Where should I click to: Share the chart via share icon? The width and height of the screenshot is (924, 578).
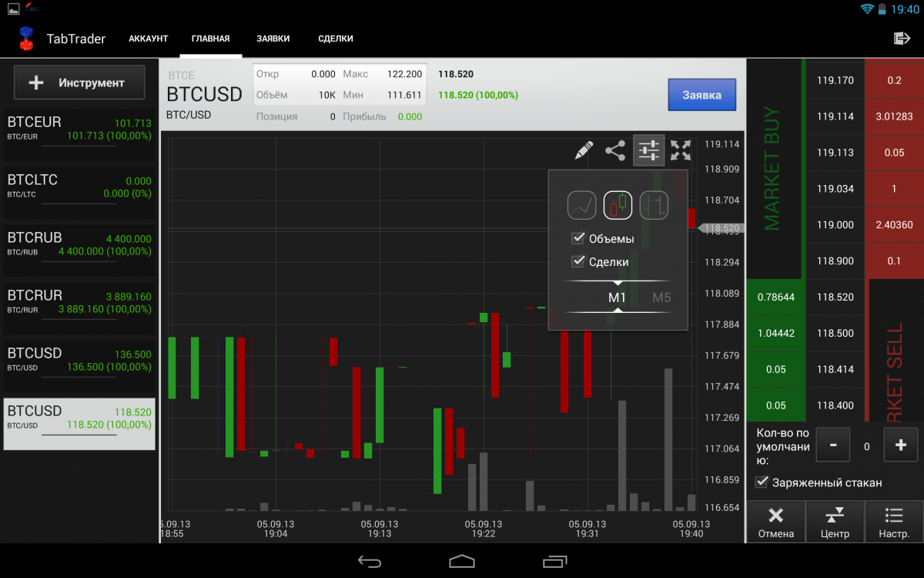point(615,150)
